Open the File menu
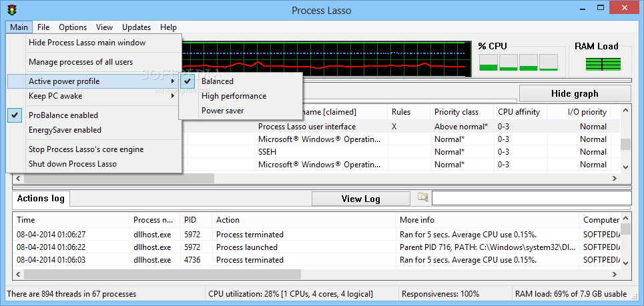 [43, 27]
